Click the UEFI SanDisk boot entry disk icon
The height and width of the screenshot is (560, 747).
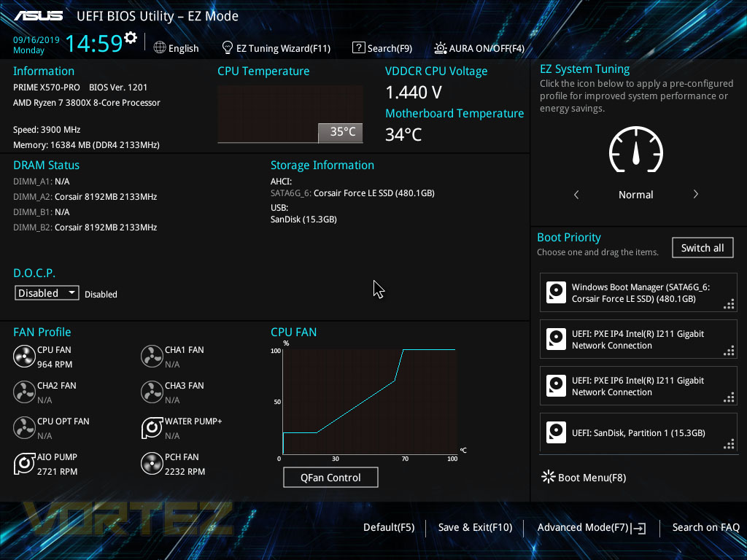[x=556, y=432]
